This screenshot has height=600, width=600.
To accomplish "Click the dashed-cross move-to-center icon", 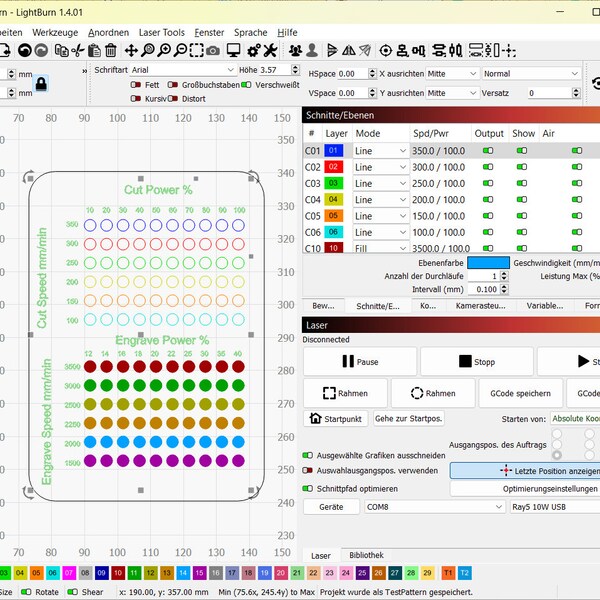I will click(x=509, y=50).
